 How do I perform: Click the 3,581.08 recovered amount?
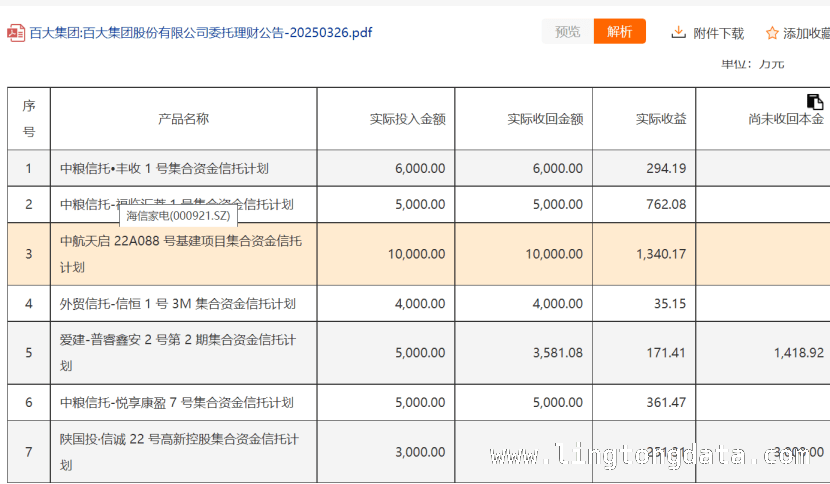pyautogui.click(x=558, y=353)
